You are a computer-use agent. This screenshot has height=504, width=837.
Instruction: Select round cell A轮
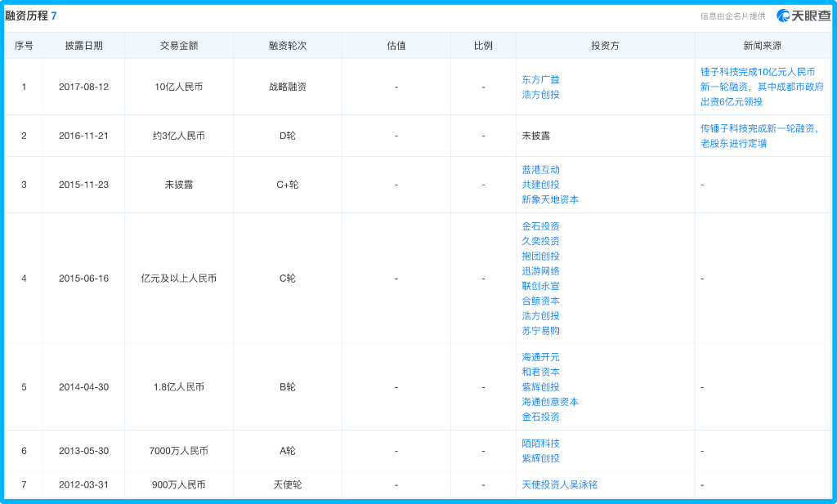(287, 451)
